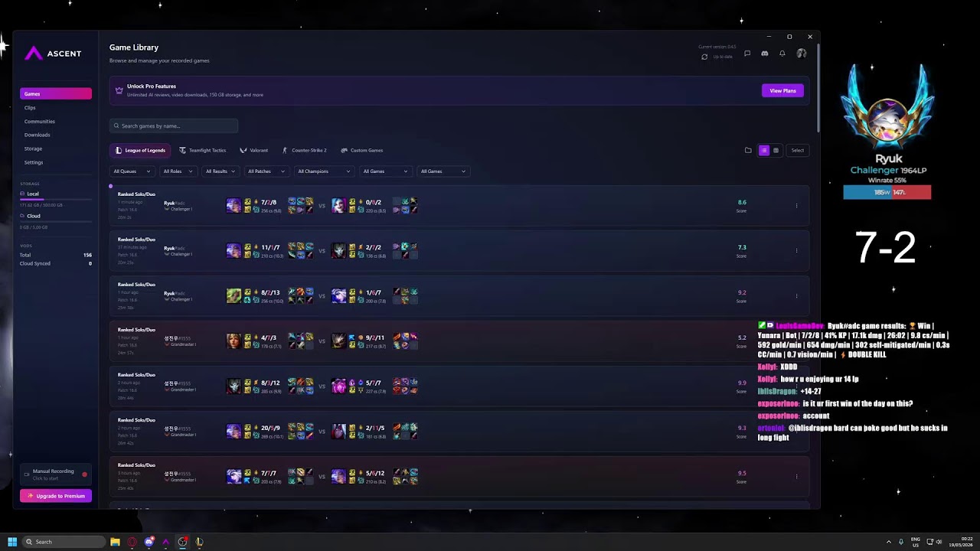Click the taskbar Search box
Viewport: 980px width, 551px height.
(x=64, y=542)
